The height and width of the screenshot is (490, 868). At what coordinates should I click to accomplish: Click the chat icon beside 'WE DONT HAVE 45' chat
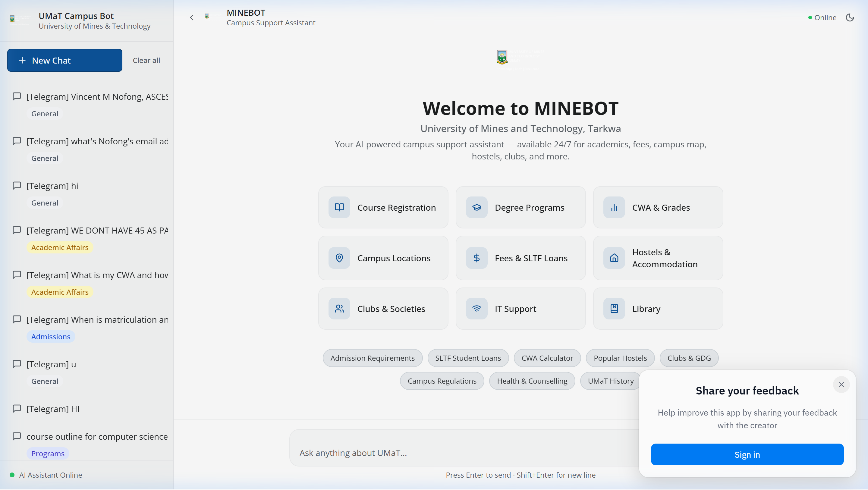tap(17, 230)
